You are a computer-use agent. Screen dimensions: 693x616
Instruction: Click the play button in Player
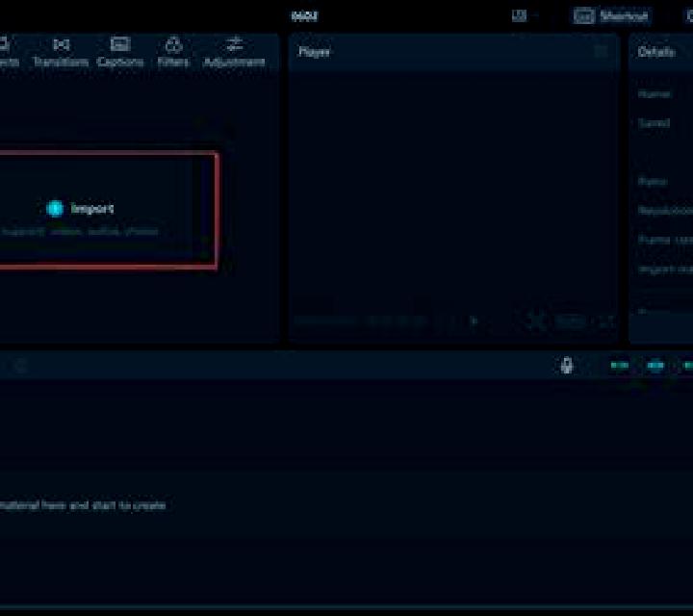pyautogui.click(x=475, y=321)
